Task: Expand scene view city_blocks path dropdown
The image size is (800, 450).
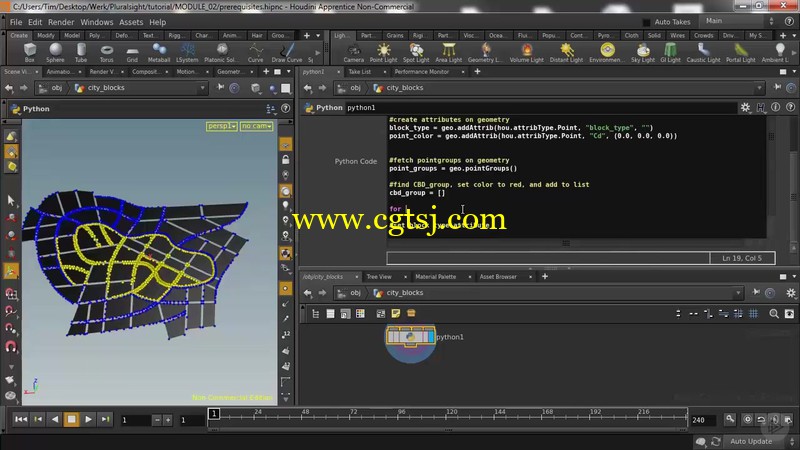Action: 202,88
